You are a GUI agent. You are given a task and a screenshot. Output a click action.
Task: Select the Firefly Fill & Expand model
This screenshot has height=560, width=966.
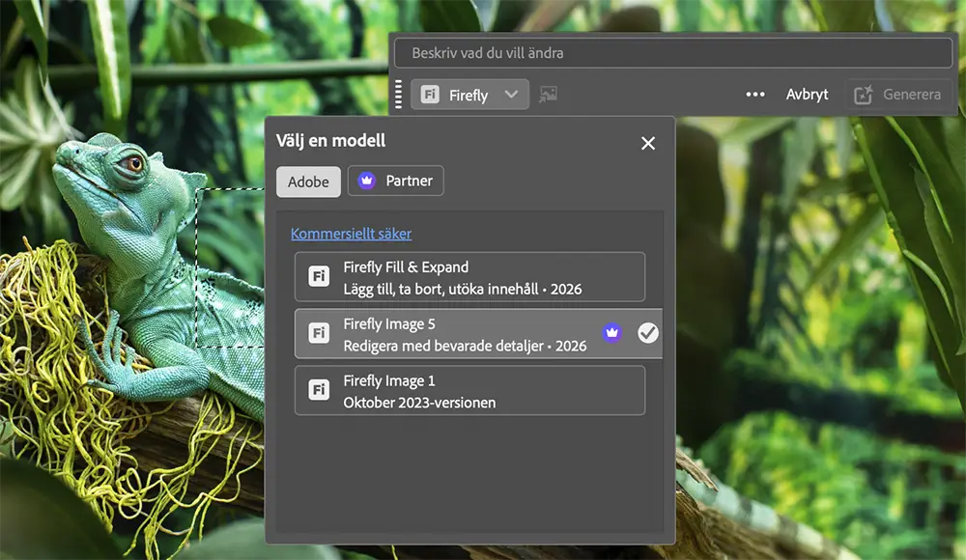469,277
